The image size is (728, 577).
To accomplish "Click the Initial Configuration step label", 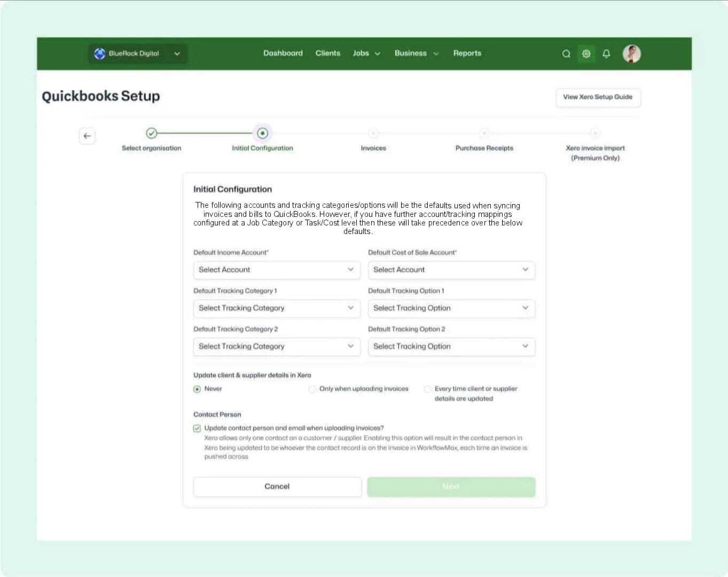I will coord(262,149).
